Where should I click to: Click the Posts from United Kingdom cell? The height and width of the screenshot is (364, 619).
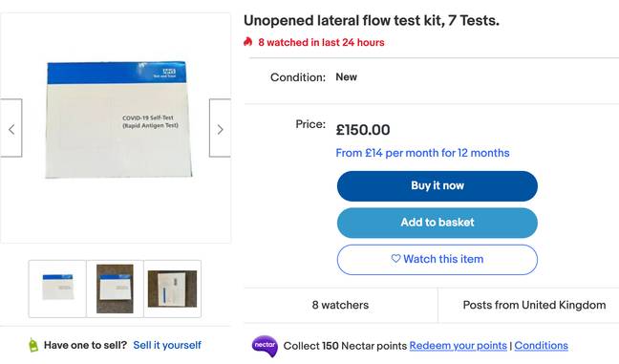coord(534,305)
